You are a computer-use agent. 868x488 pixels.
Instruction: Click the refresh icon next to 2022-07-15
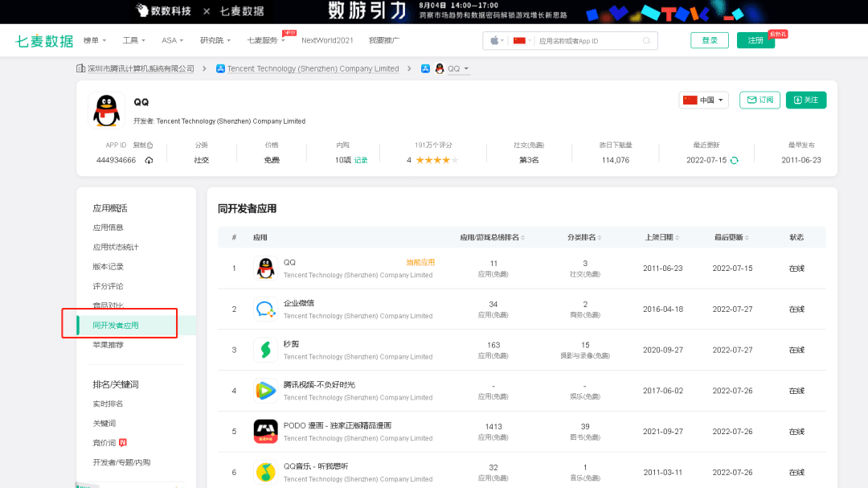tap(734, 161)
